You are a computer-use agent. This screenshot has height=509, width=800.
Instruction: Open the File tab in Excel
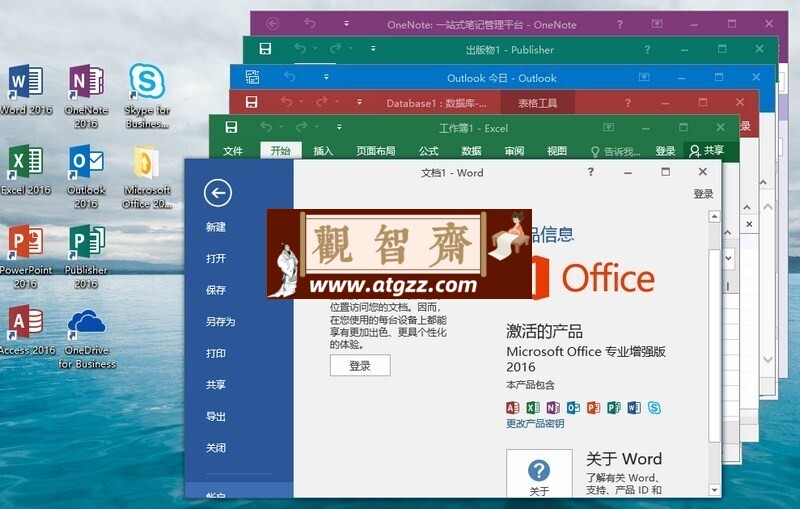[x=233, y=151]
